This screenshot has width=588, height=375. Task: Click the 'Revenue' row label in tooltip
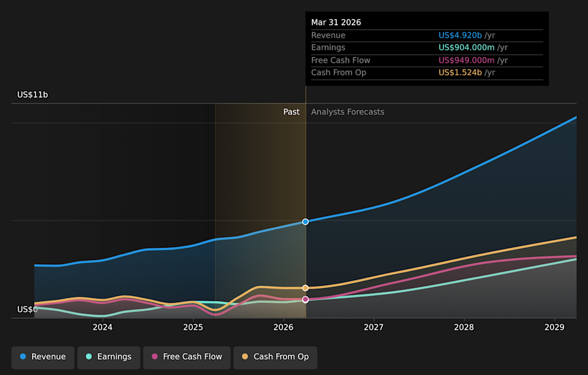(328, 35)
